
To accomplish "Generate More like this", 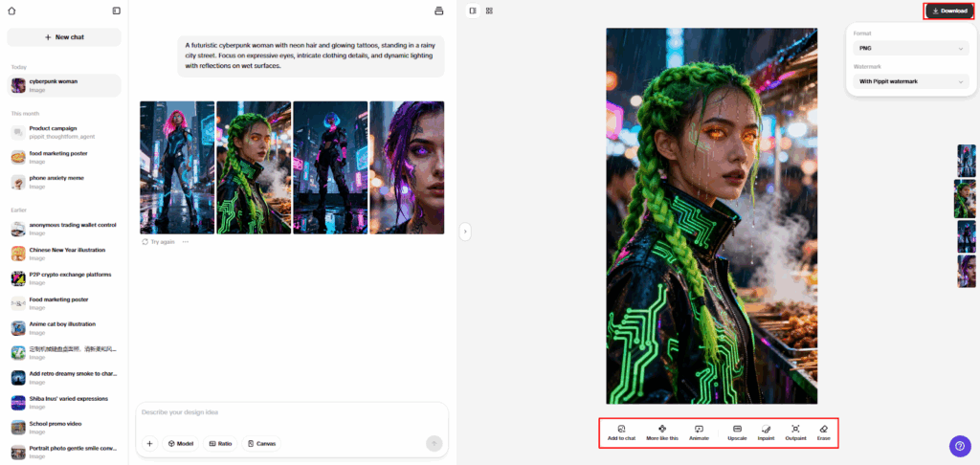I will [x=661, y=432].
